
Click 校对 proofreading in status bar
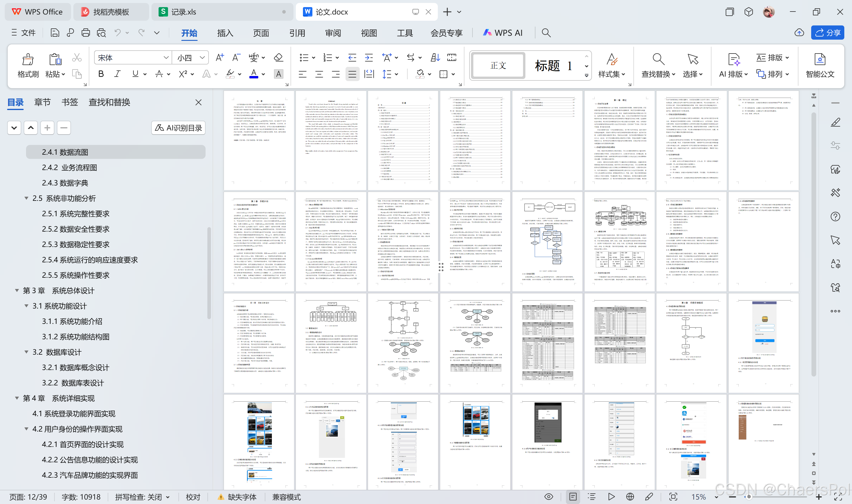193,497
